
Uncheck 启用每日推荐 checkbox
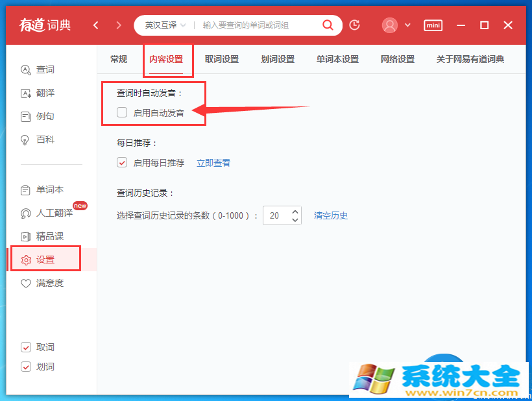click(x=122, y=163)
